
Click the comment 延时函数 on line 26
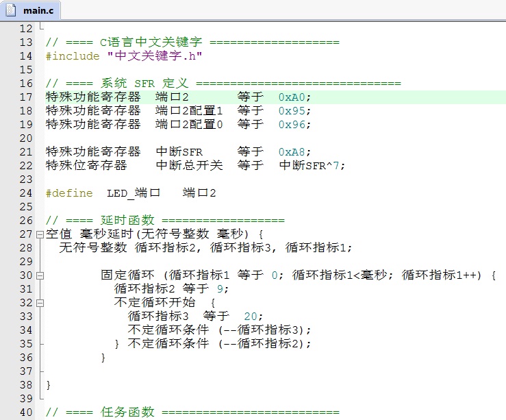pos(127,220)
